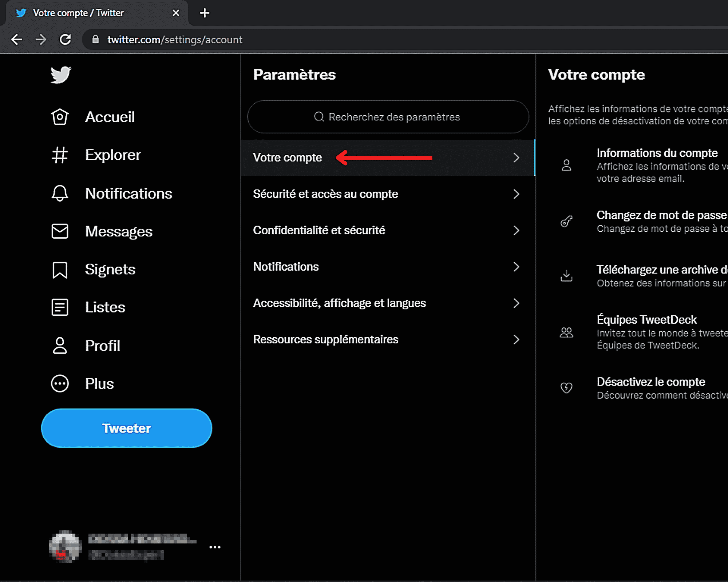Click the Profil label in the sidebar
The image size is (728, 582).
pyautogui.click(x=103, y=346)
